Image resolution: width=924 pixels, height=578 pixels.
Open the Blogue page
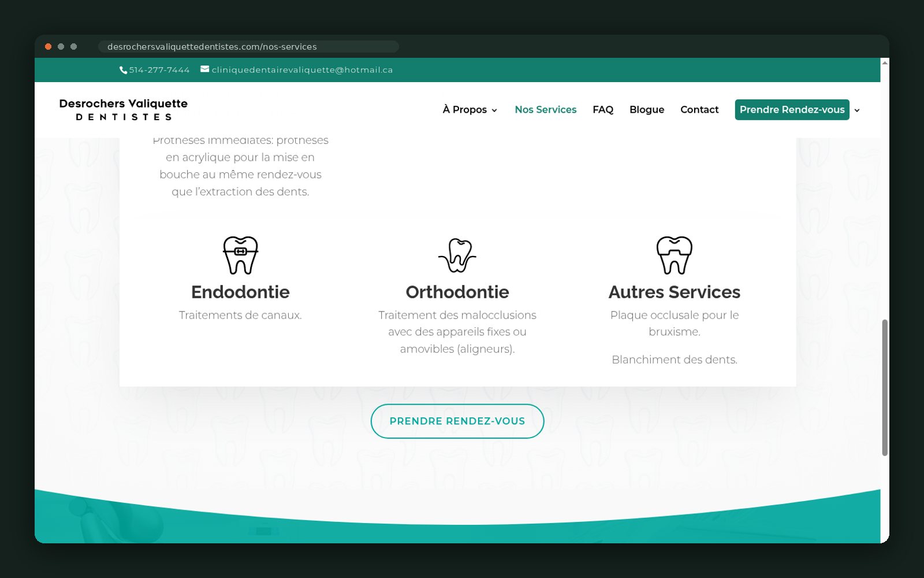(x=647, y=110)
